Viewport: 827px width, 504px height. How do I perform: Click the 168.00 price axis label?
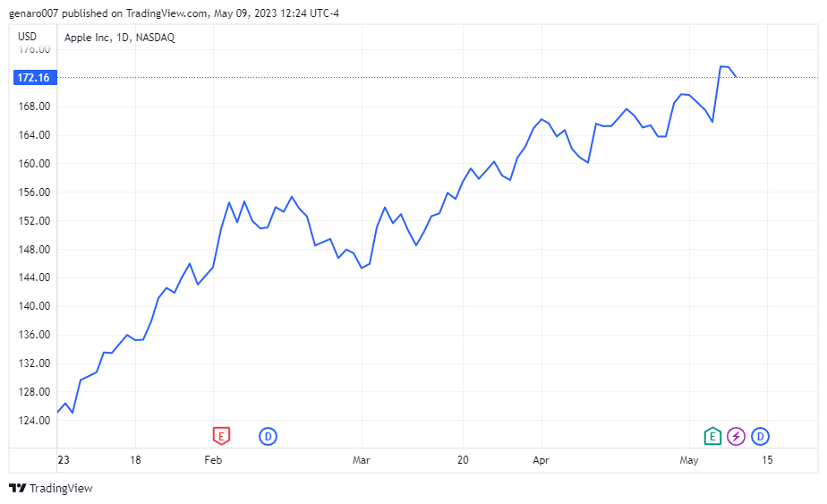point(34,107)
